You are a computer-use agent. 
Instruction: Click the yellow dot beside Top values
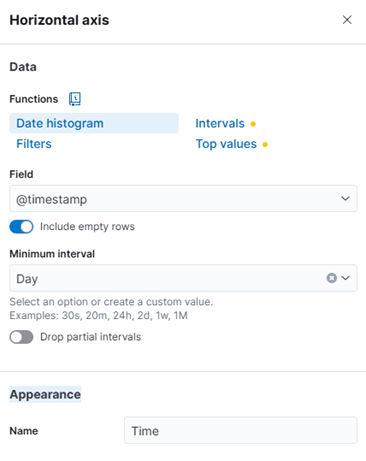click(265, 145)
